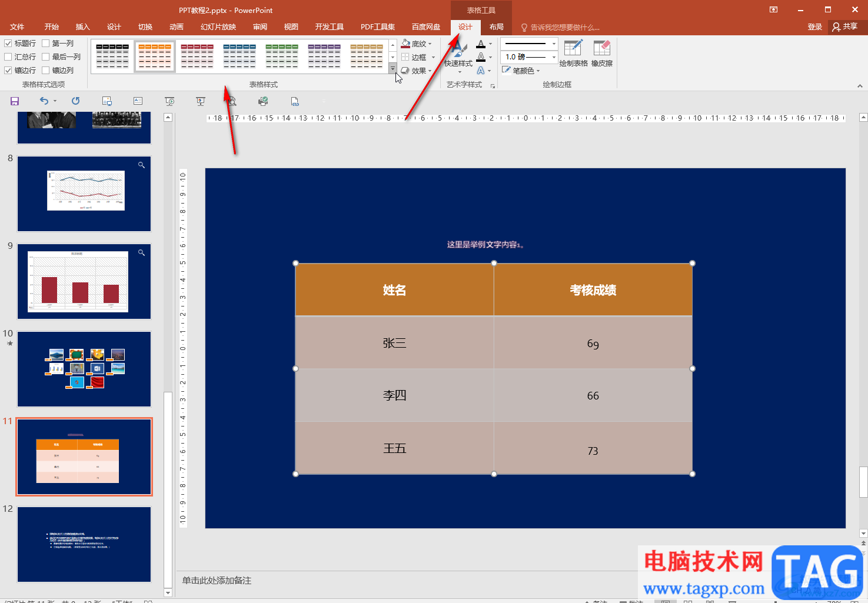868x603 pixels.
Task: Open the Shading (底纹) dropdown arrow
Action: point(430,44)
